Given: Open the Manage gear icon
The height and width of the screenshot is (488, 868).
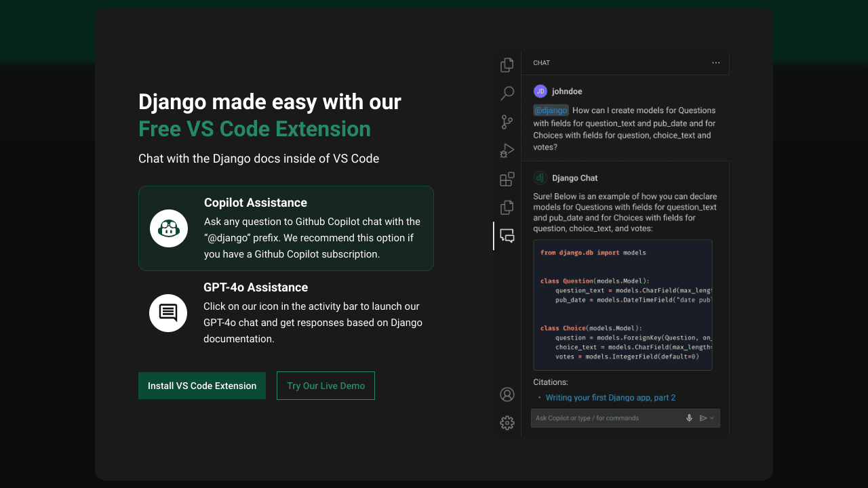Looking at the screenshot, I should (x=507, y=423).
